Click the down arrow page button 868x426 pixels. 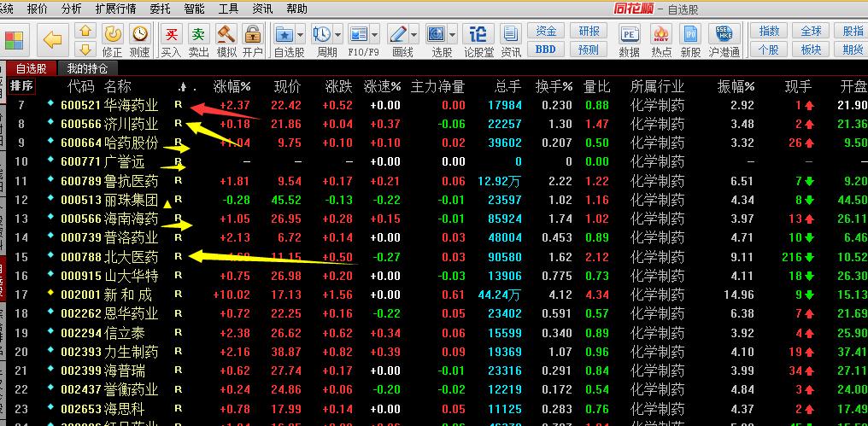(85, 50)
